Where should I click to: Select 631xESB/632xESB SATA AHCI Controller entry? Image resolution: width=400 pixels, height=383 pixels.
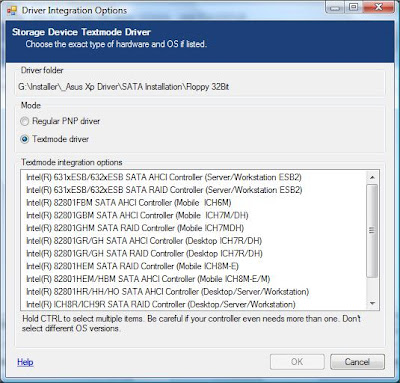pos(193,177)
